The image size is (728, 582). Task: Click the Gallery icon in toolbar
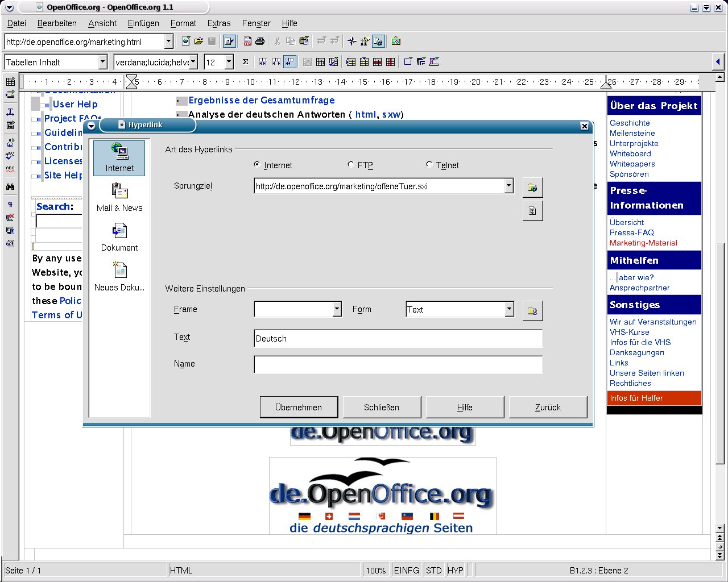pos(396,41)
